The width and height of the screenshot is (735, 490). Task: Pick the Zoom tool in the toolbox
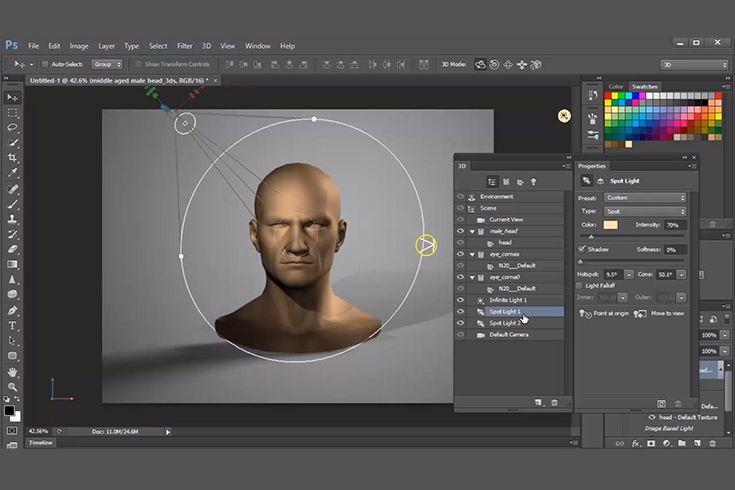(x=13, y=386)
